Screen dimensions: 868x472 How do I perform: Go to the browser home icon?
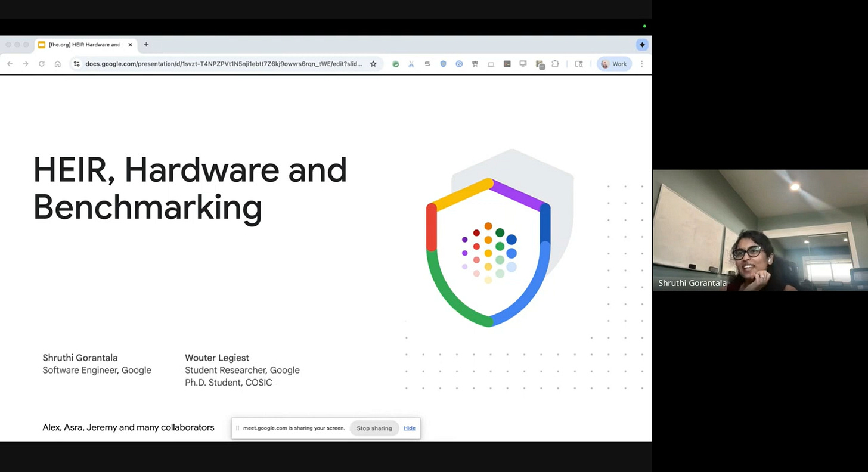click(x=58, y=64)
